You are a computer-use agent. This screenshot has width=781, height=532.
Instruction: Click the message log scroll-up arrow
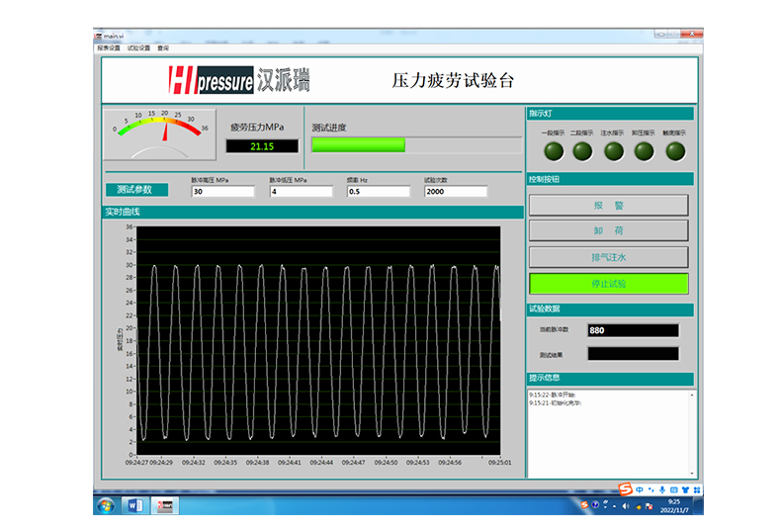point(691,395)
